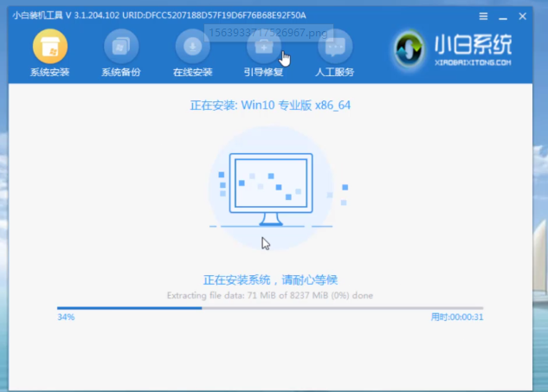Select the 在线安装 online install icon

[192, 47]
